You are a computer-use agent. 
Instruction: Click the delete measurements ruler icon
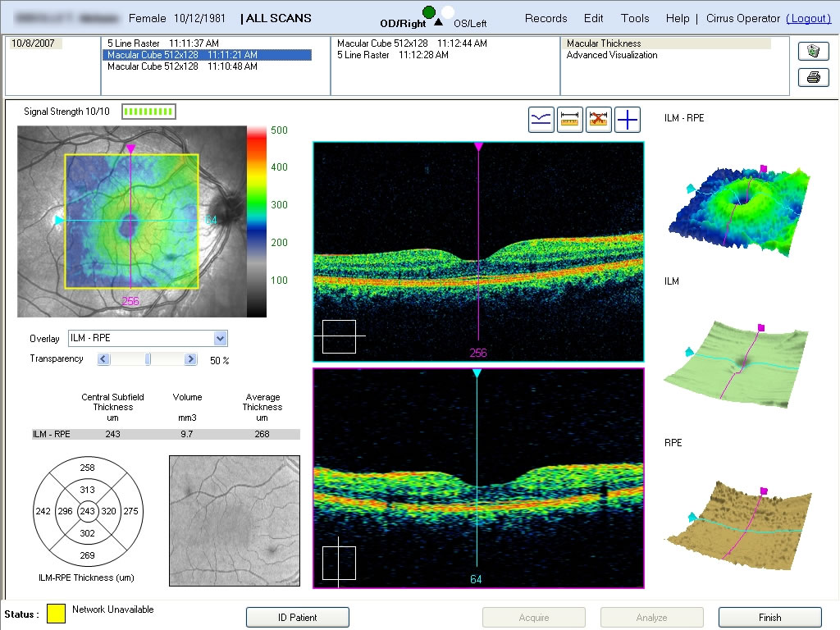(599, 121)
